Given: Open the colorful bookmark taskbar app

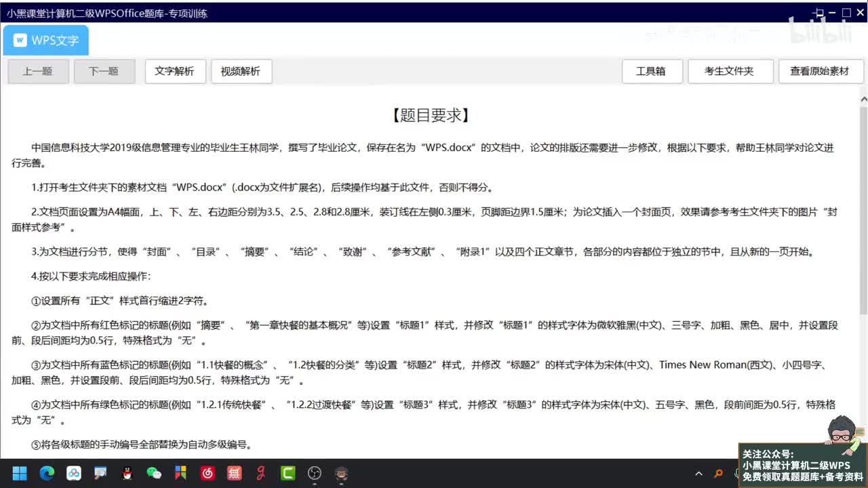Looking at the screenshot, I should (180, 473).
